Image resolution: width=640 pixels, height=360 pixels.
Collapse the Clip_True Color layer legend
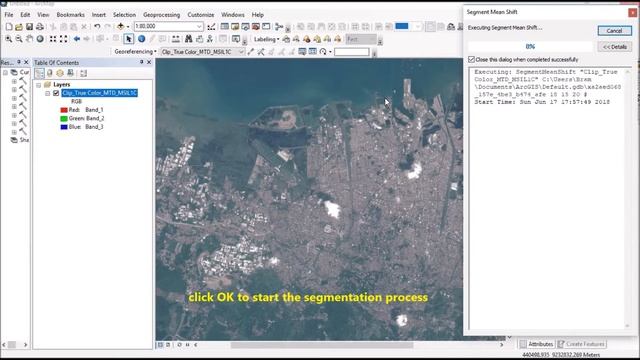pyautogui.click(x=48, y=93)
